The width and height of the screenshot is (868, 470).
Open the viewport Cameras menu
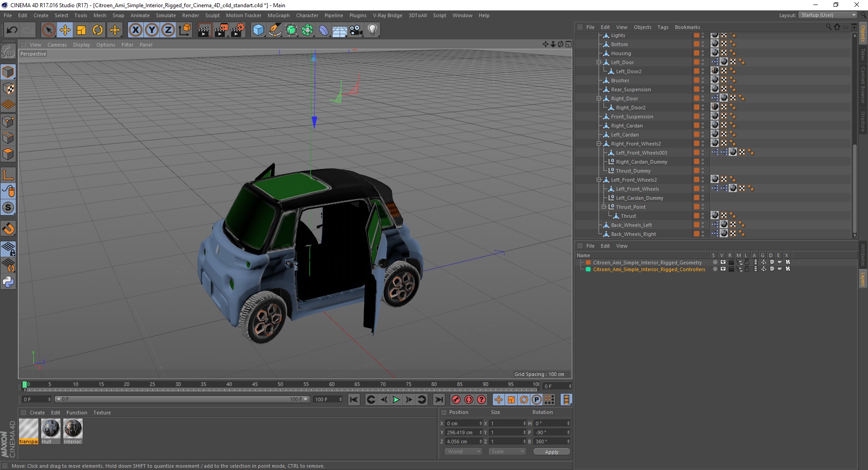tap(57, 45)
